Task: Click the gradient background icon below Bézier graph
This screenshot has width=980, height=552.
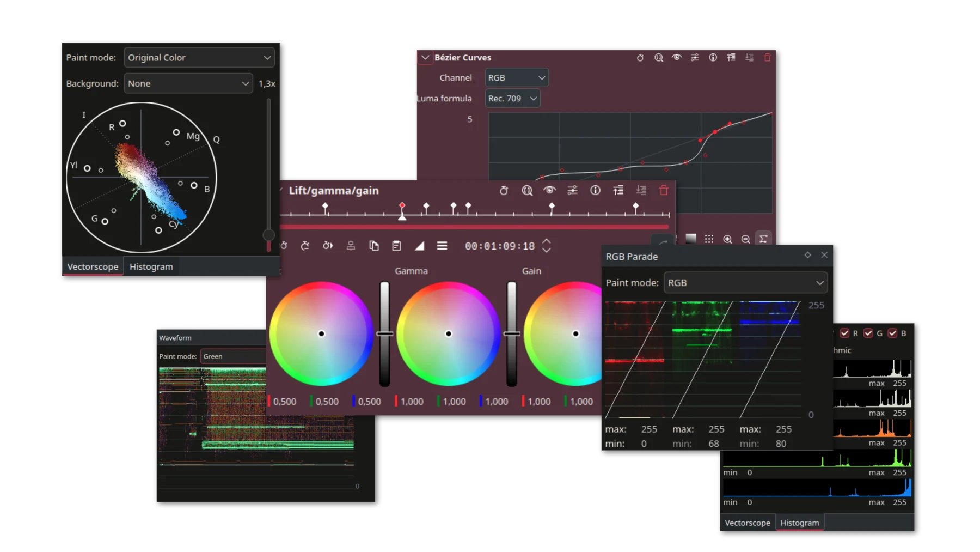Action: 691,239
